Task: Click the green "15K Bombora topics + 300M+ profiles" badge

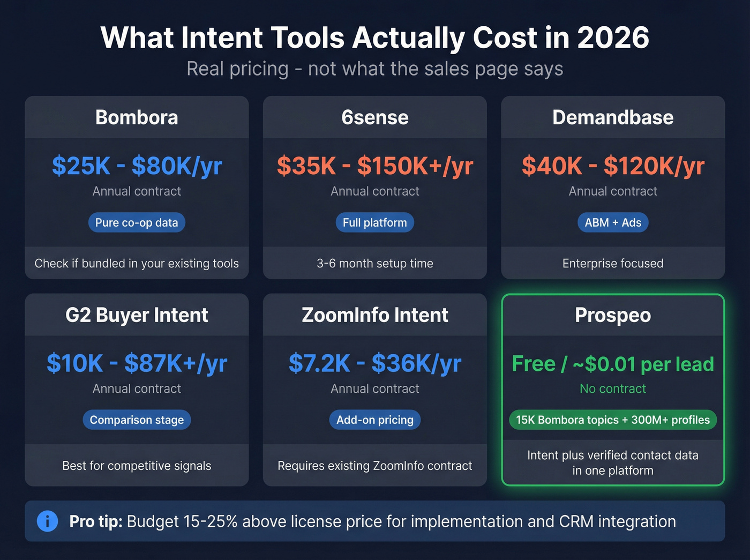Action: 612,420
